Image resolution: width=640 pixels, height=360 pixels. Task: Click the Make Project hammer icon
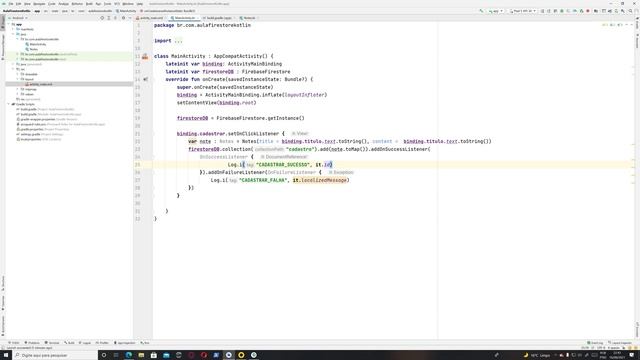pos(481,11)
